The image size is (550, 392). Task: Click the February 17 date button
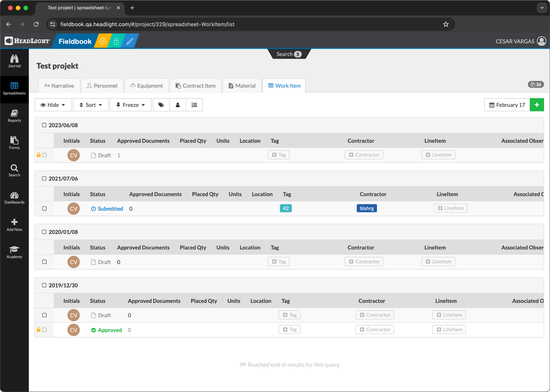(507, 105)
